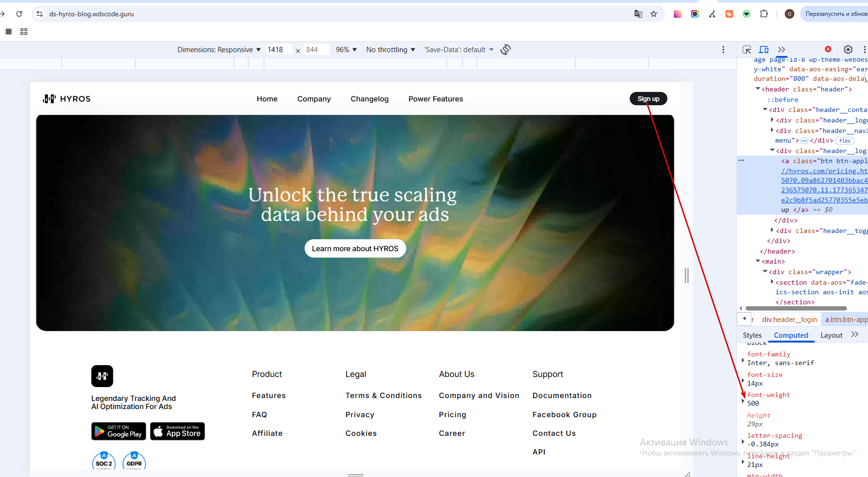Open the orange bird extension icon
The width and height of the screenshot is (868, 477).
tap(729, 14)
